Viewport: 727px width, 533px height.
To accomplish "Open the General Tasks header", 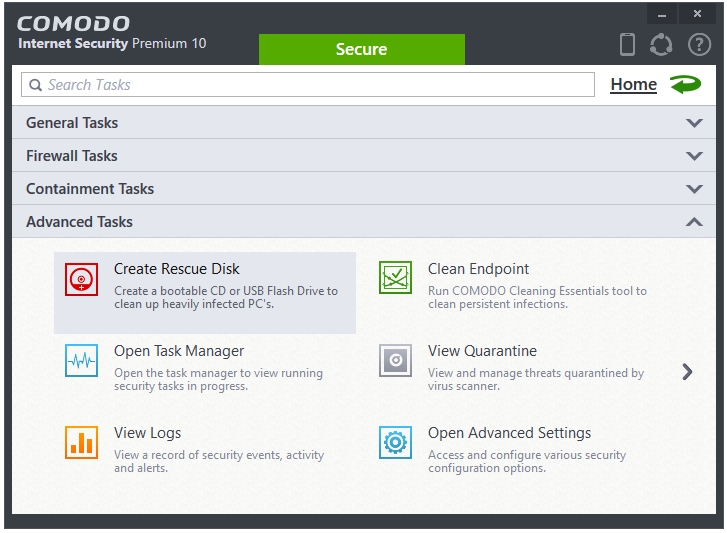I will [x=364, y=122].
